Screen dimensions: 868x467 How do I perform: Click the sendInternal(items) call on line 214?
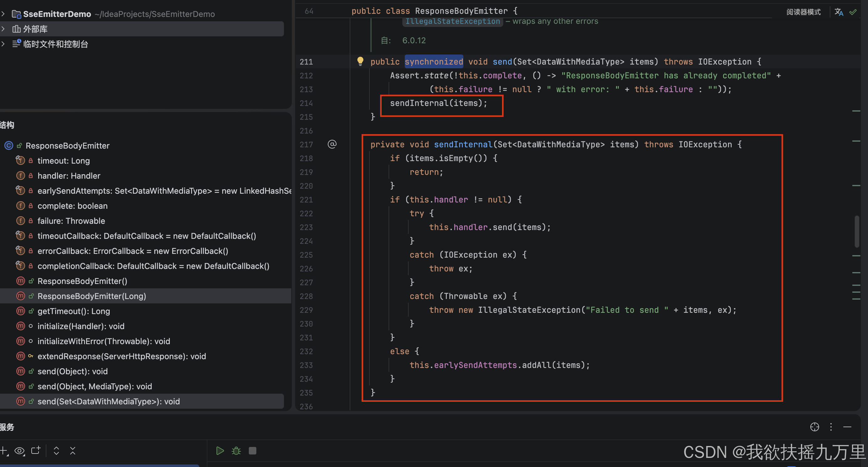tap(438, 103)
